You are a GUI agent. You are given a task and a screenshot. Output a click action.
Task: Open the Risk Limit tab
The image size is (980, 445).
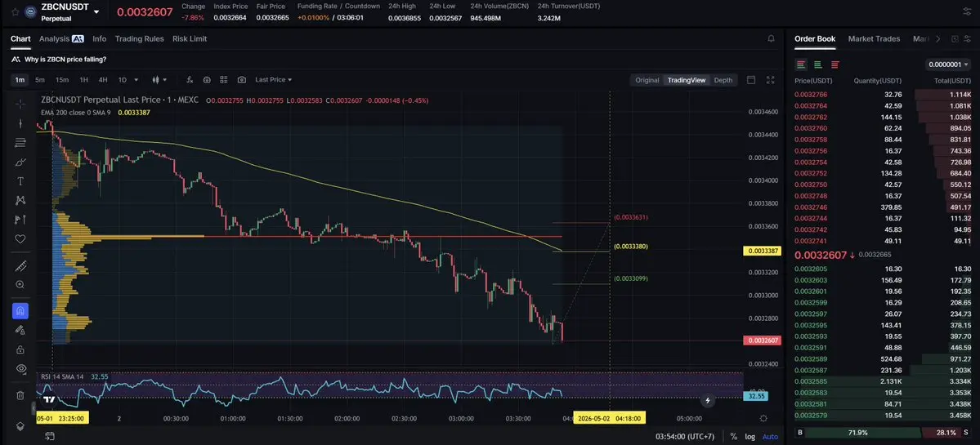[190, 38]
